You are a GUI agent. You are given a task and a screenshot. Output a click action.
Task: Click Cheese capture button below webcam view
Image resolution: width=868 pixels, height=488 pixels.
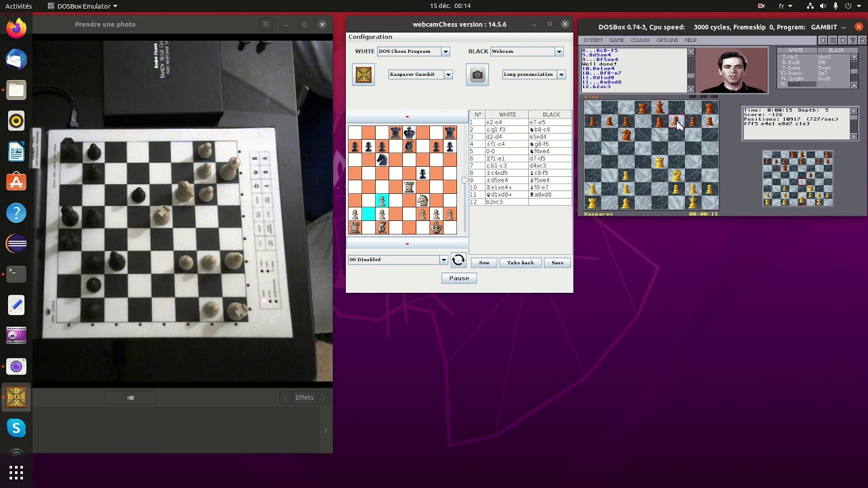131,398
